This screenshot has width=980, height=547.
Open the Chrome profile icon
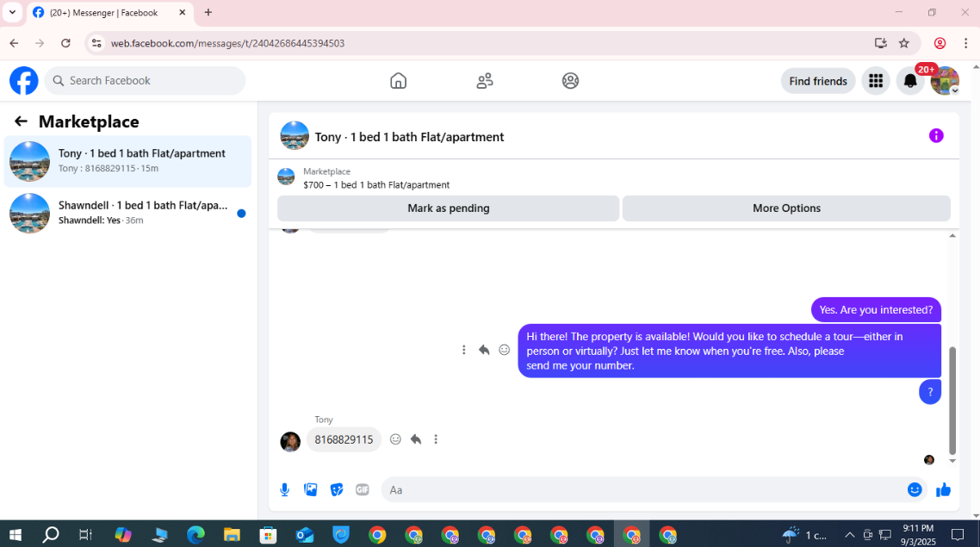click(940, 43)
